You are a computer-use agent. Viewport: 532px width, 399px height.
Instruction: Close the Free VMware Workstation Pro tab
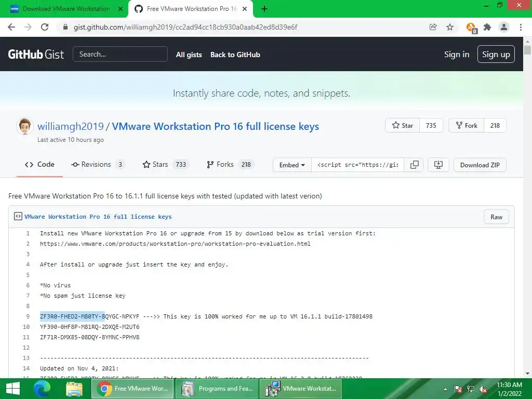pos(245,9)
